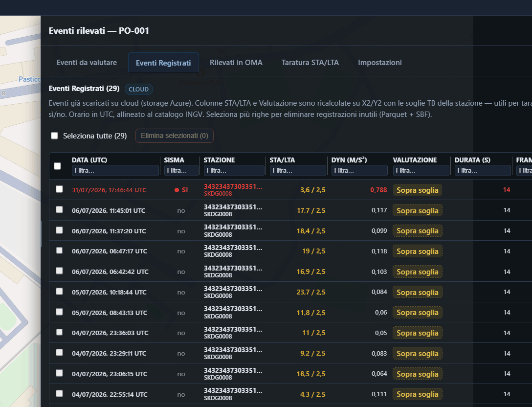Tick the 04/07/2026, 23:36:03 UTC checkbox
The height and width of the screenshot is (407, 532).
[59, 332]
